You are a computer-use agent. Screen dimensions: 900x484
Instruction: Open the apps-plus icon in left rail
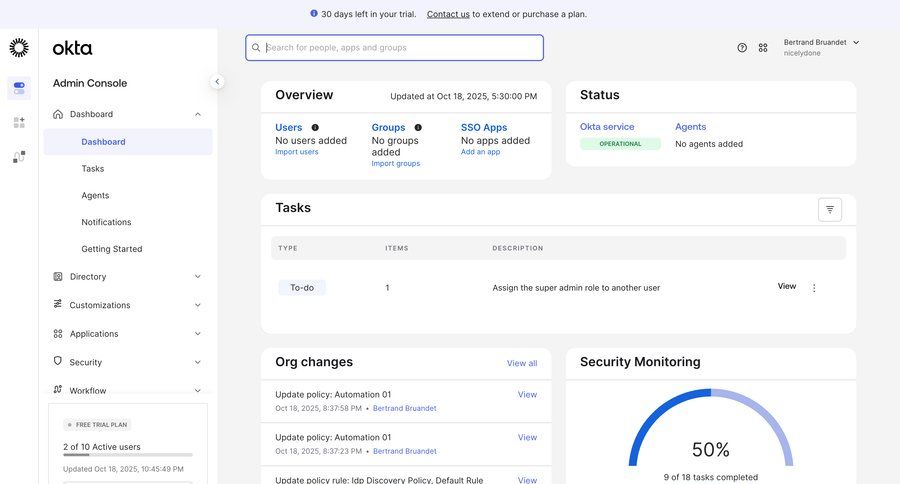19,122
